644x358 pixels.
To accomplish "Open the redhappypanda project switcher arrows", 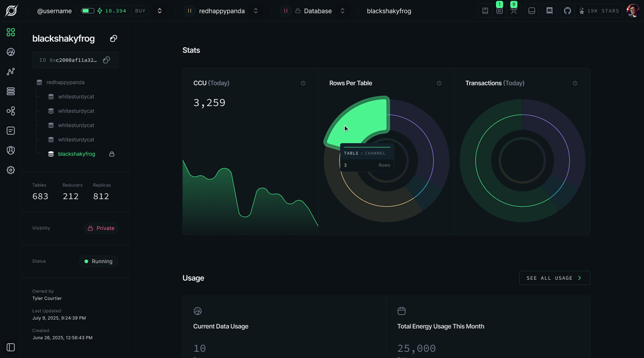I will 256,11.
